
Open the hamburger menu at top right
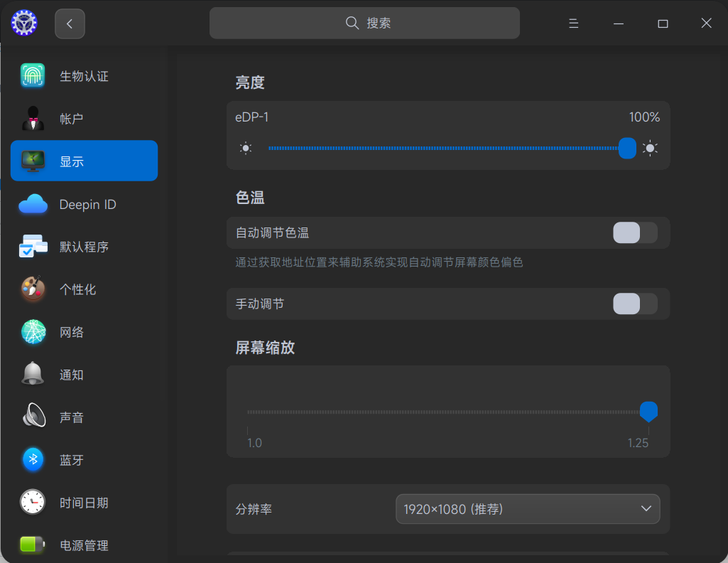click(x=573, y=23)
